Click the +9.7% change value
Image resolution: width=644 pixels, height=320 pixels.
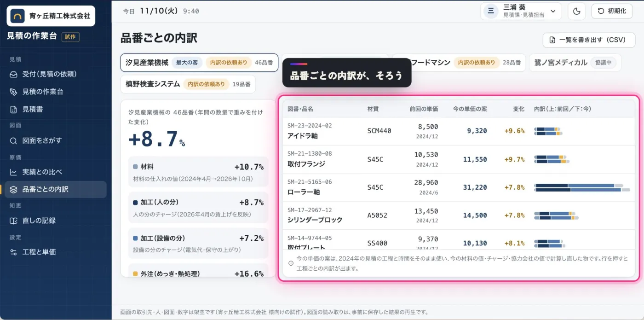coord(514,159)
